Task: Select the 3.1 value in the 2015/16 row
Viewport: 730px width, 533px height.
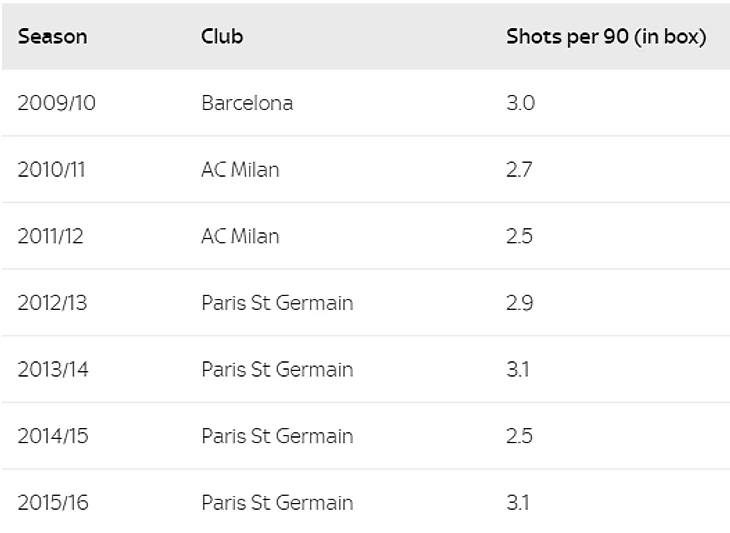Action: click(518, 502)
